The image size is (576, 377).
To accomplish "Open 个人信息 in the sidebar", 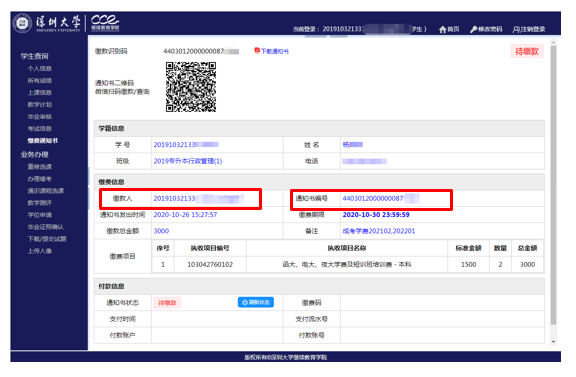I will (39, 69).
